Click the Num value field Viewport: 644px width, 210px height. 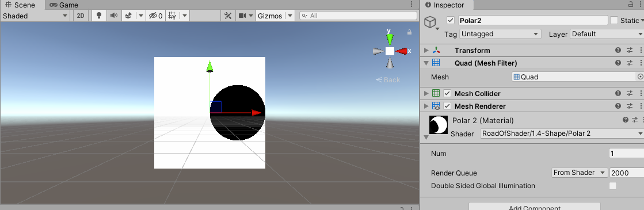tap(626, 153)
